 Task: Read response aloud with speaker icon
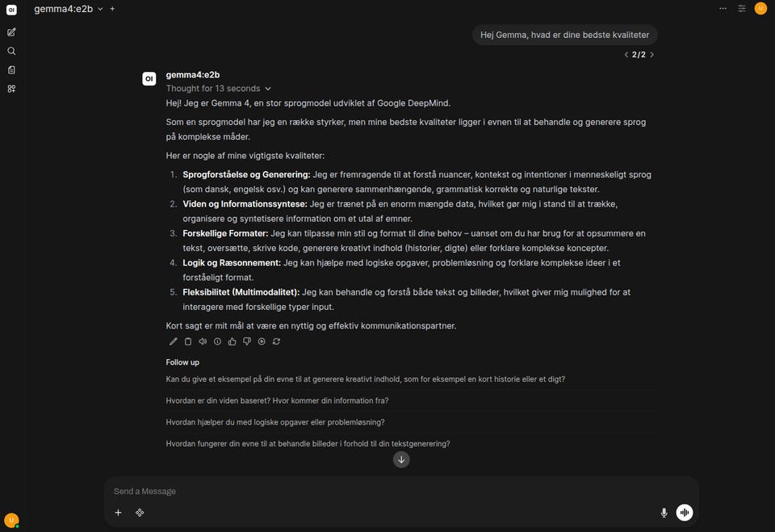203,341
